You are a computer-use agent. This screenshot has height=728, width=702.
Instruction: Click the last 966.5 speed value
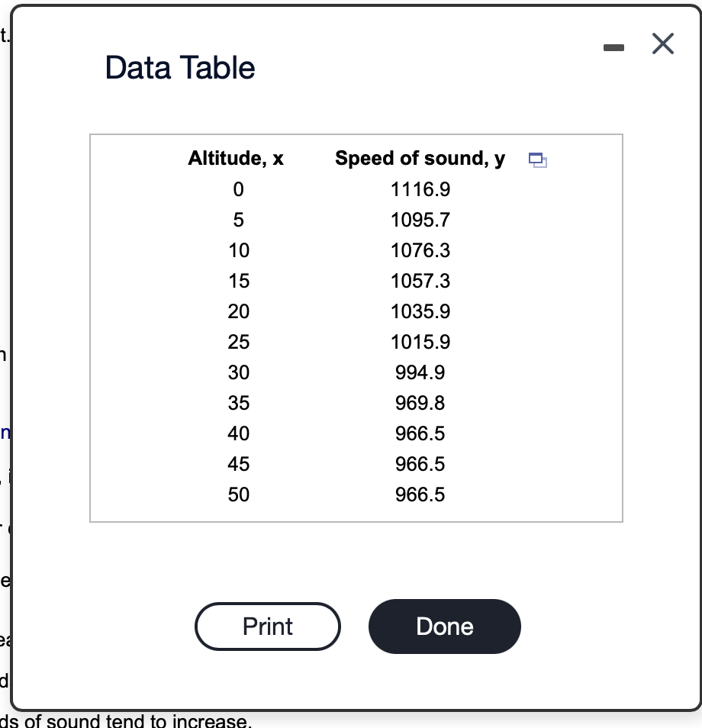click(x=420, y=494)
